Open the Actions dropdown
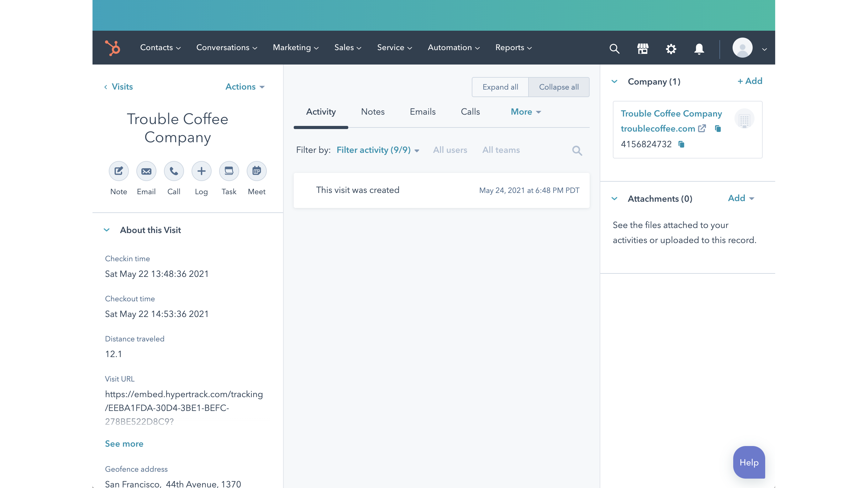Viewport: 868px width, 488px height. click(x=245, y=87)
